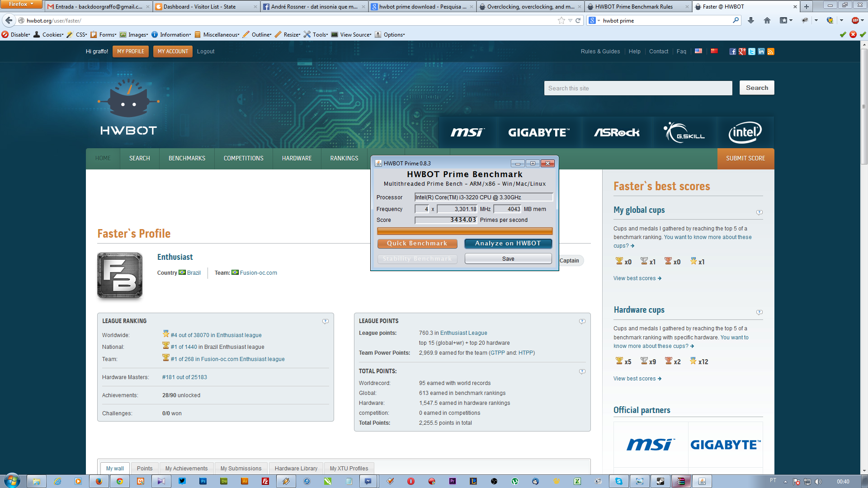
Task: Open the MSI partner logo in Official partners
Action: coord(651,445)
